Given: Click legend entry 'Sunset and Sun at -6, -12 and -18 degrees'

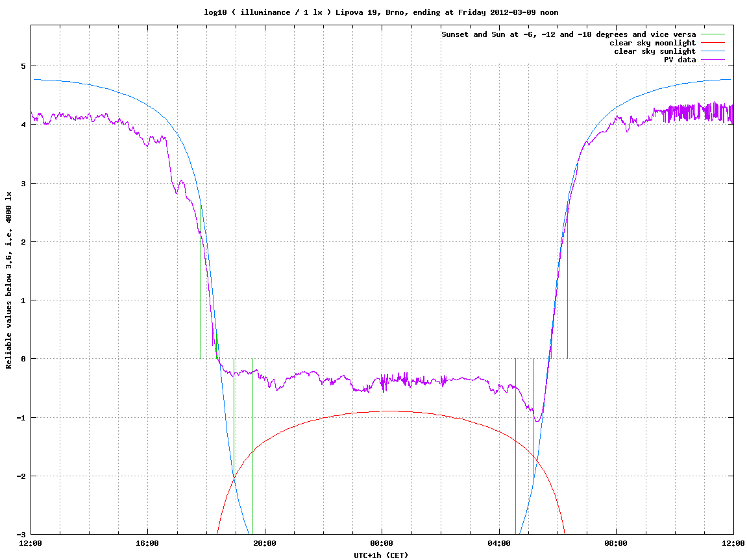Looking at the screenshot, I should click(569, 34).
